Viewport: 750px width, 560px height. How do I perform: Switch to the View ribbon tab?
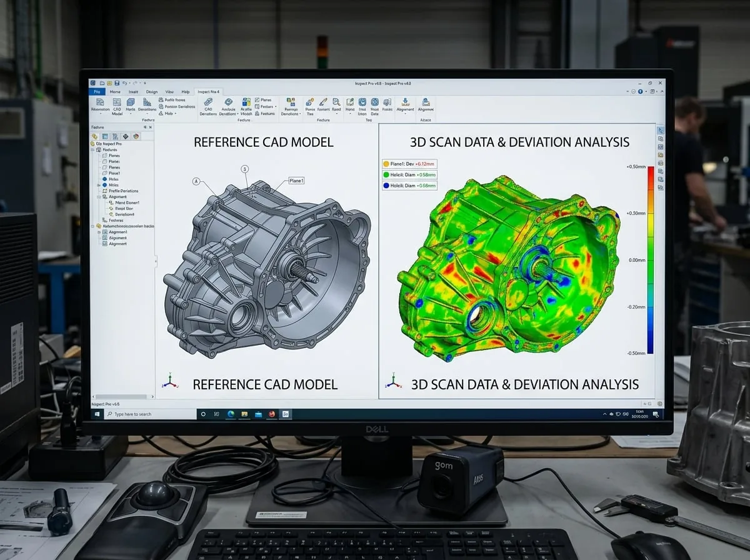(x=170, y=92)
